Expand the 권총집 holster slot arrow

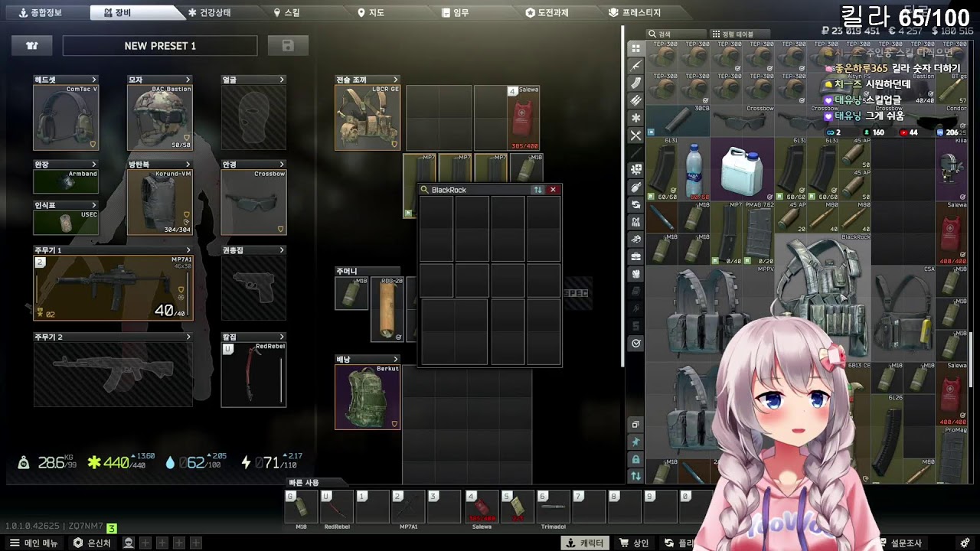click(282, 250)
